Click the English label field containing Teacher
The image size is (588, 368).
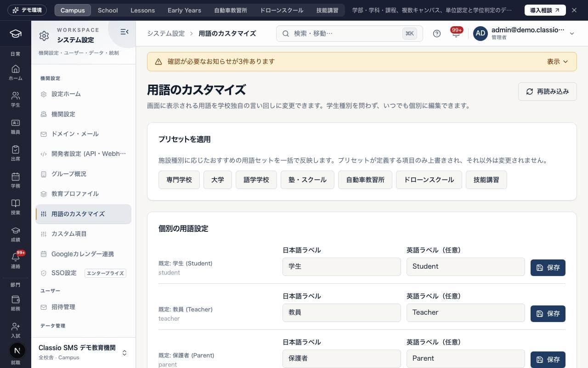466,313
